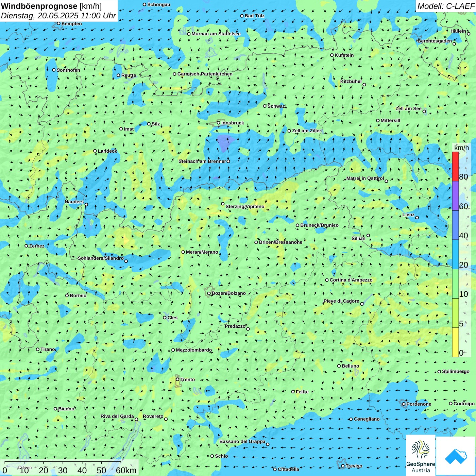This screenshot has width=476, height=476.
Task: Click the Trento city marker
Action: click(x=177, y=379)
